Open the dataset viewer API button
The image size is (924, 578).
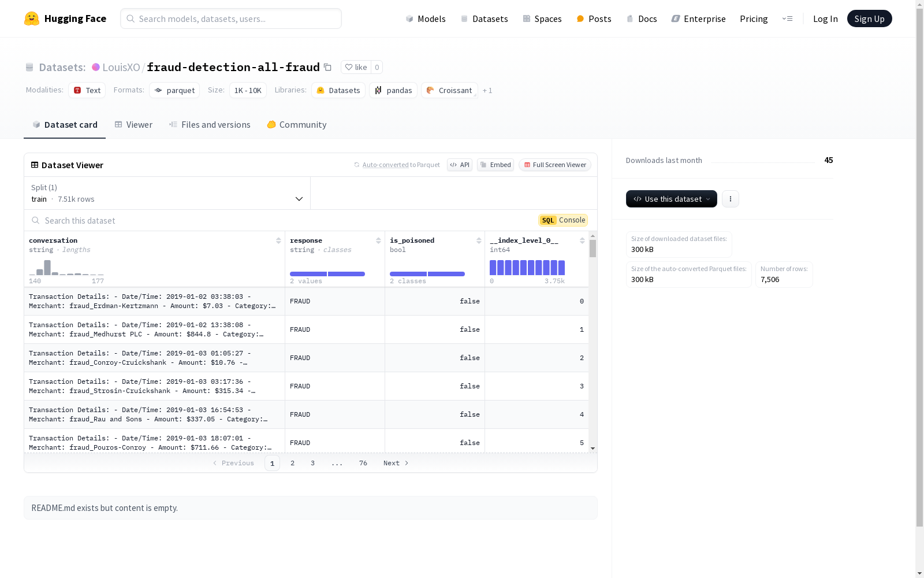(x=460, y=165)
